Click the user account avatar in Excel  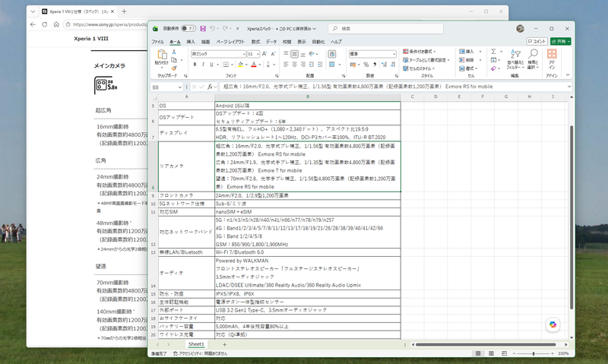(x=521, y=29)
